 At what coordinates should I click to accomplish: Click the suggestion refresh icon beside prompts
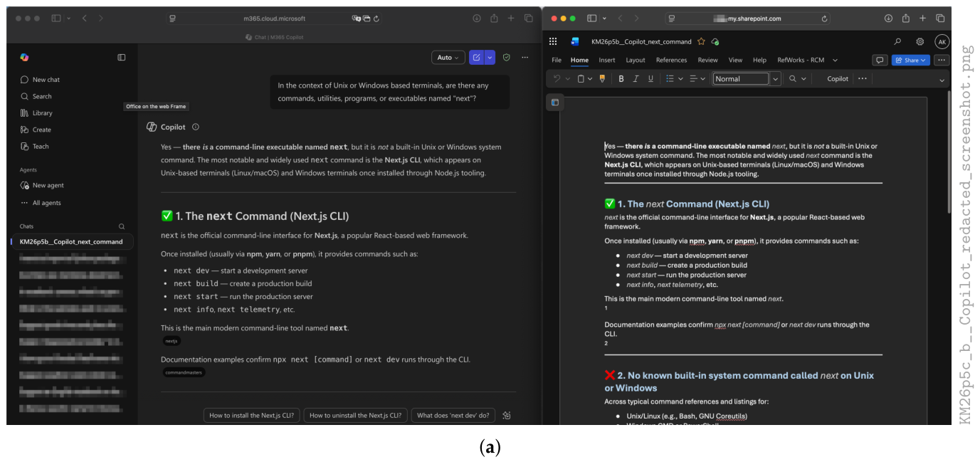(x=507, y=416)
